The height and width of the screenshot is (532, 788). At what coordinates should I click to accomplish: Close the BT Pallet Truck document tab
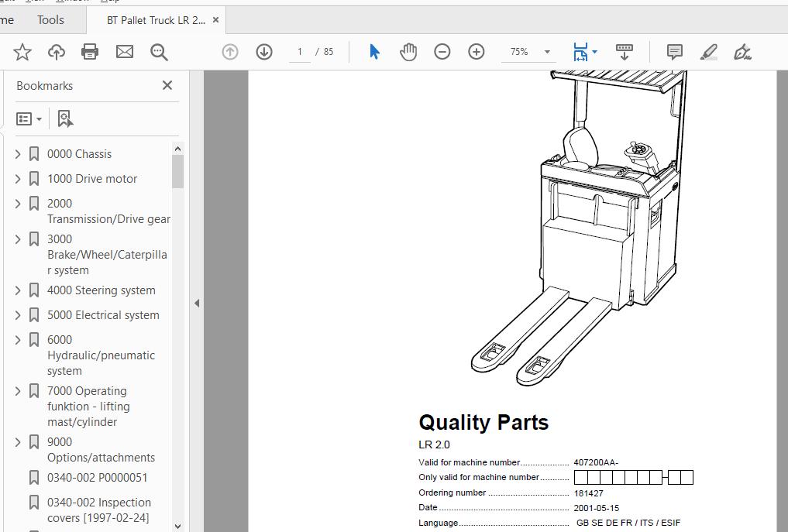[x=215, y=20]
